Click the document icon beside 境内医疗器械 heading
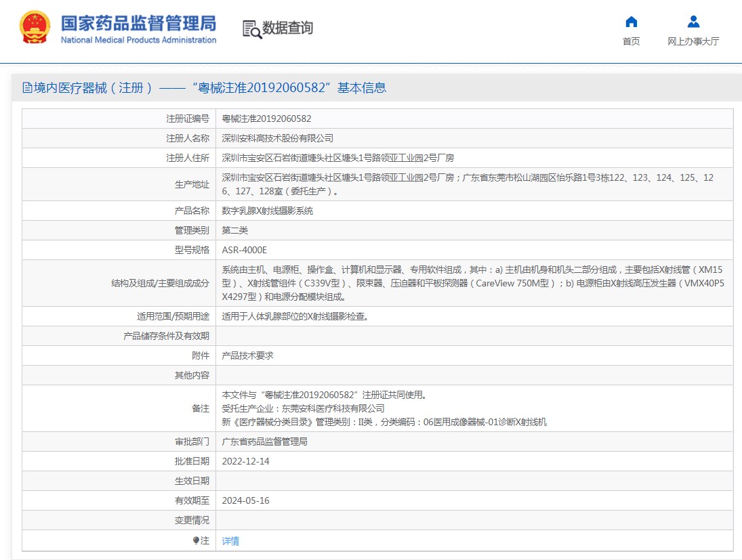The height and width of the screenshot is (560, 742). (28, 87)
